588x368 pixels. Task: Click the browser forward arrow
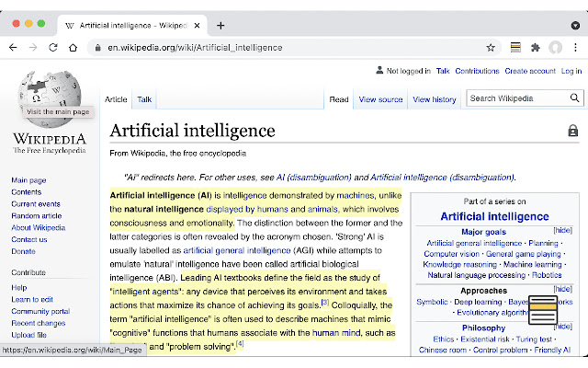(x=33, y=47)
